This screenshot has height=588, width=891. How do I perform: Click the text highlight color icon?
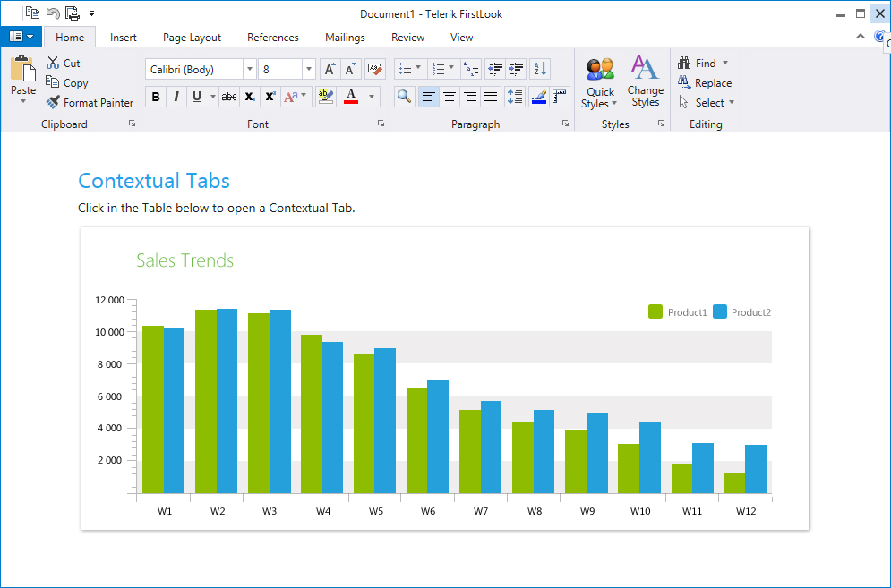[x=326, y=97]
